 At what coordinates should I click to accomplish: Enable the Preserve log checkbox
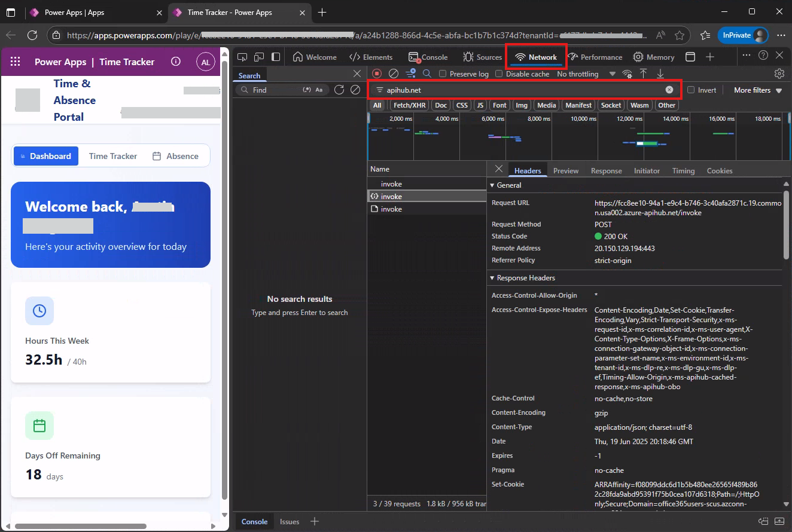pyautogui.click(x=441, y=74)
